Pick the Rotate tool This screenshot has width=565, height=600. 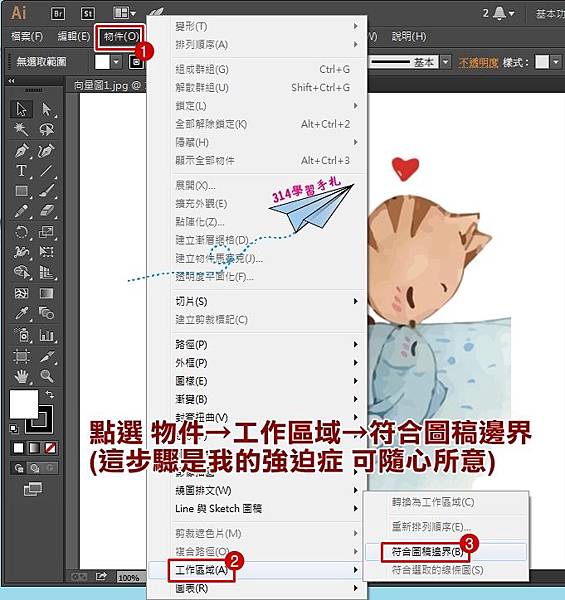(x=21, y=232)
